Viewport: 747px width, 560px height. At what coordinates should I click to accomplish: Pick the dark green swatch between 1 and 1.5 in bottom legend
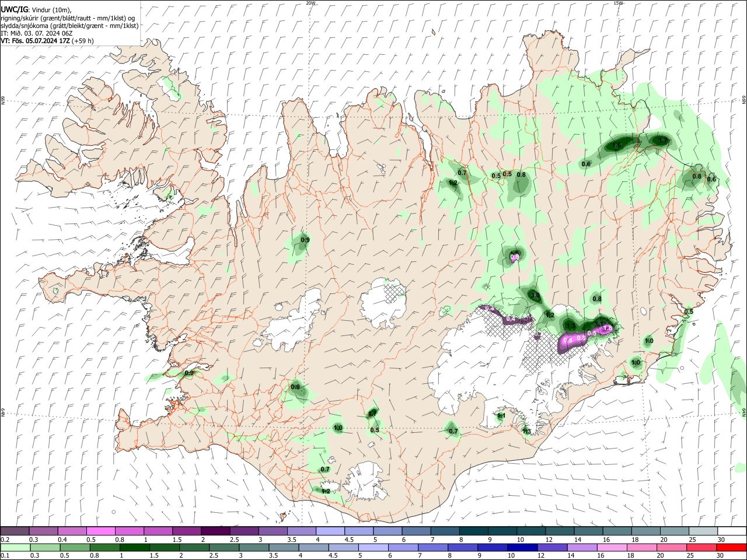pyautogui.click(x=134, y=548)
